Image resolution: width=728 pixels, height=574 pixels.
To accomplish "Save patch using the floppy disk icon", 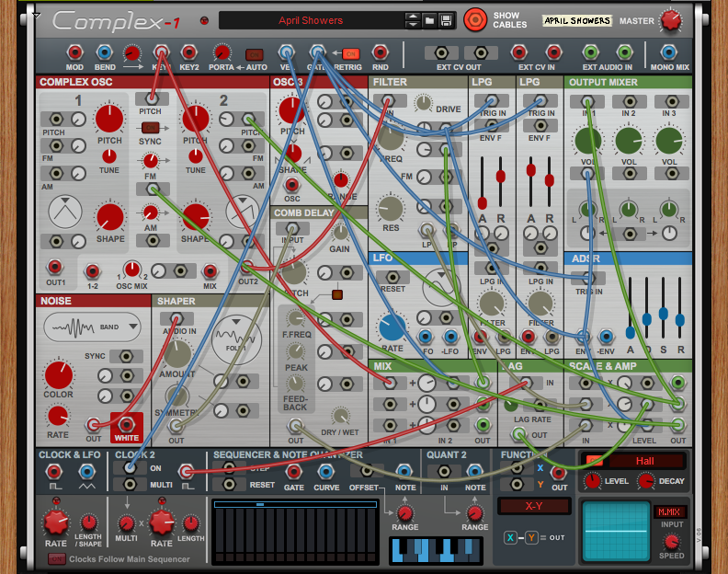I will (x=446, y=20).
